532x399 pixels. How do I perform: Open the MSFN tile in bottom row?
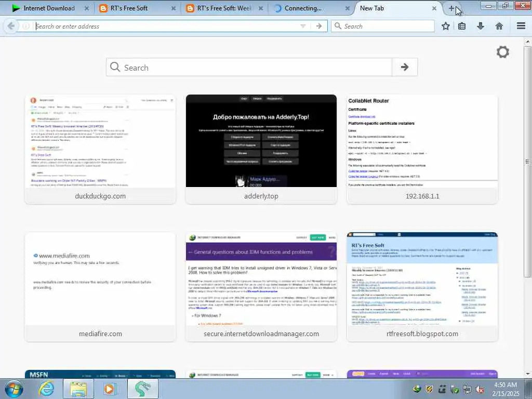coord(100,374)
